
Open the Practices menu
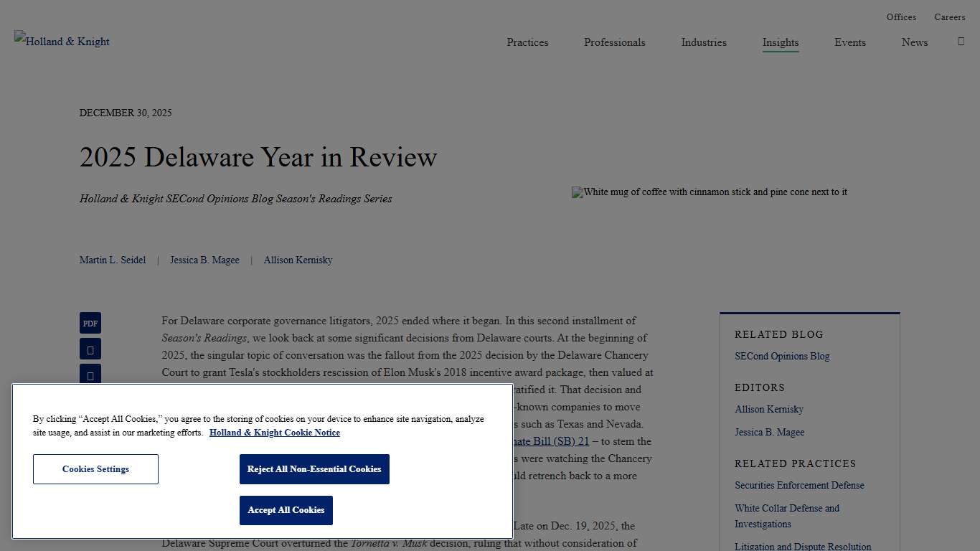[527, 42]
